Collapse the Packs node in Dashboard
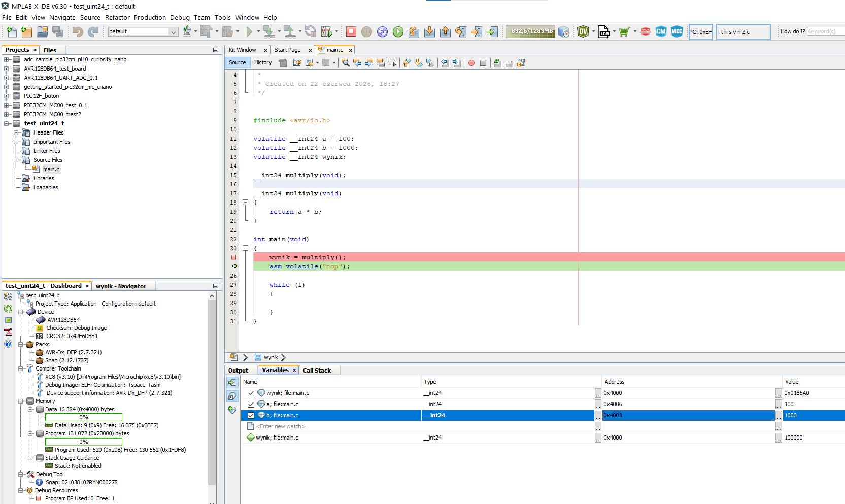This screenshot has width=845, height=504. point(21,344)
